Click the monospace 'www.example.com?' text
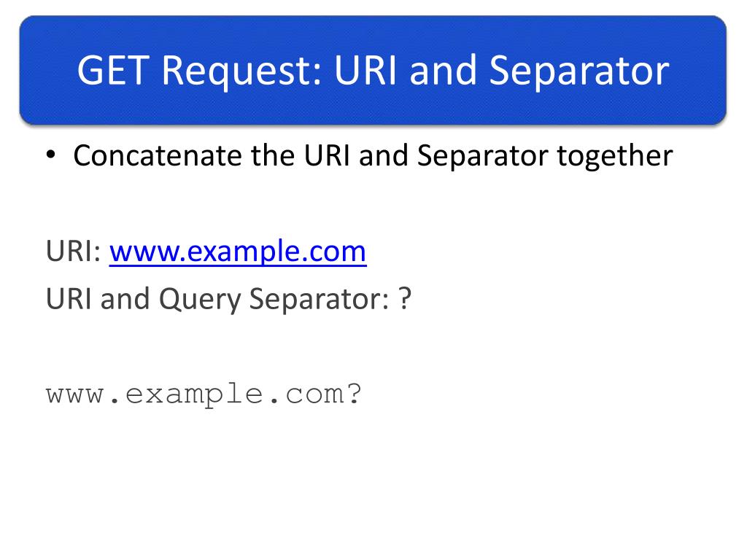The width and height of the screenshot is (747, 560). coord(204,395)
